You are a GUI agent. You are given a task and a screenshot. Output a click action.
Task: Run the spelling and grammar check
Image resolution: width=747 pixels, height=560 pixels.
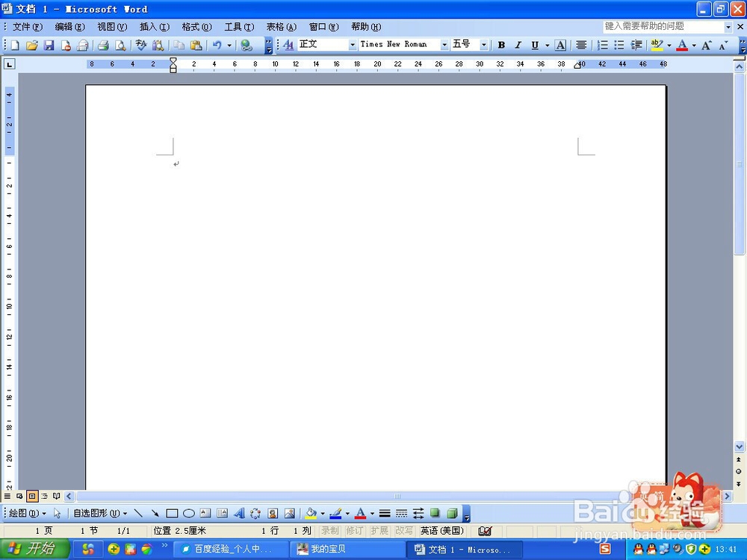point(140,46)
